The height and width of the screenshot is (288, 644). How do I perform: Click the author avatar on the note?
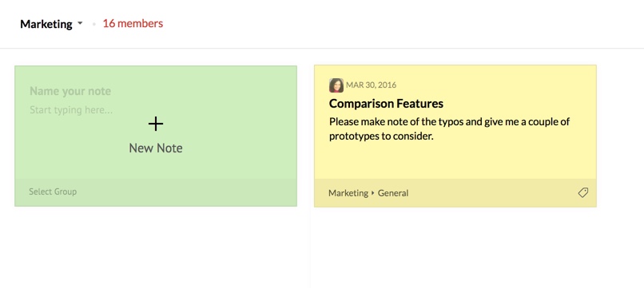click(336, 85)
